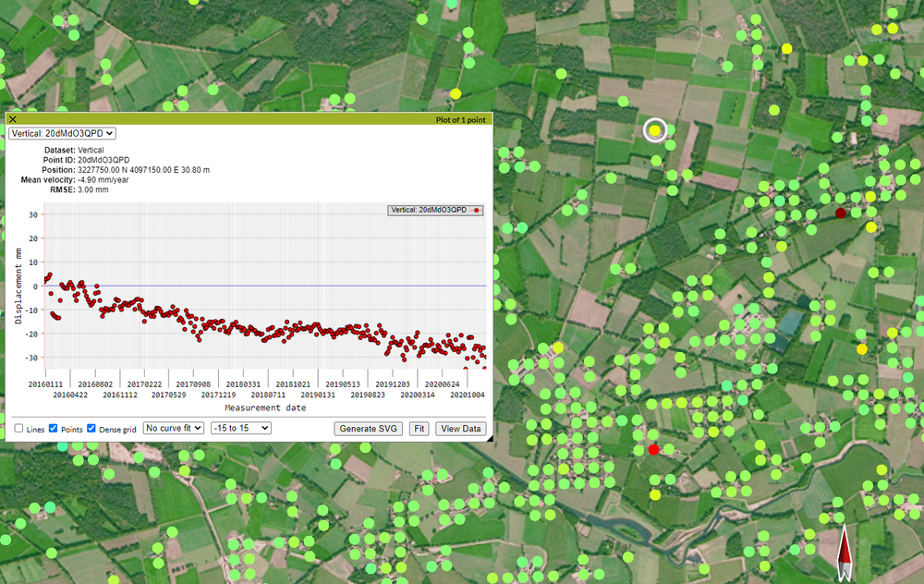This screenshot has height=584, width=924.
Task: Click the Displacement mm axis label
Action: [18, 286]
